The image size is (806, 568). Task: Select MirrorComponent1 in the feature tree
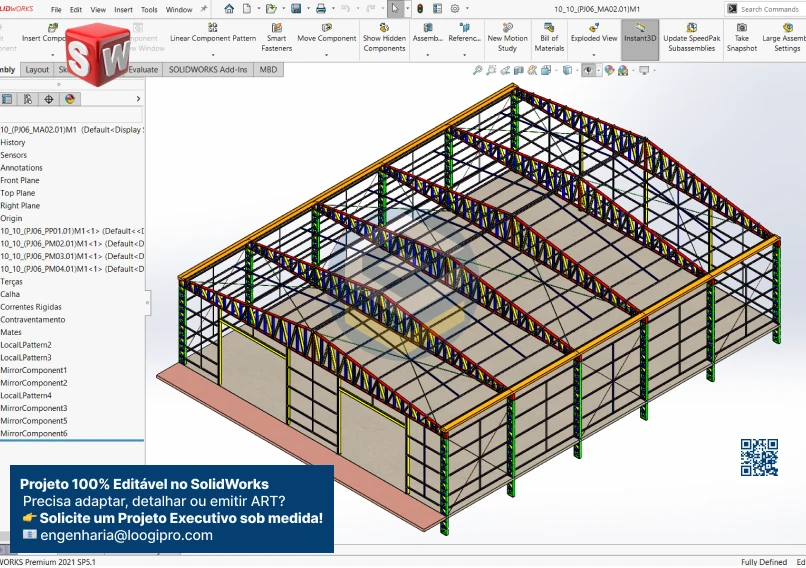point(33,370)
